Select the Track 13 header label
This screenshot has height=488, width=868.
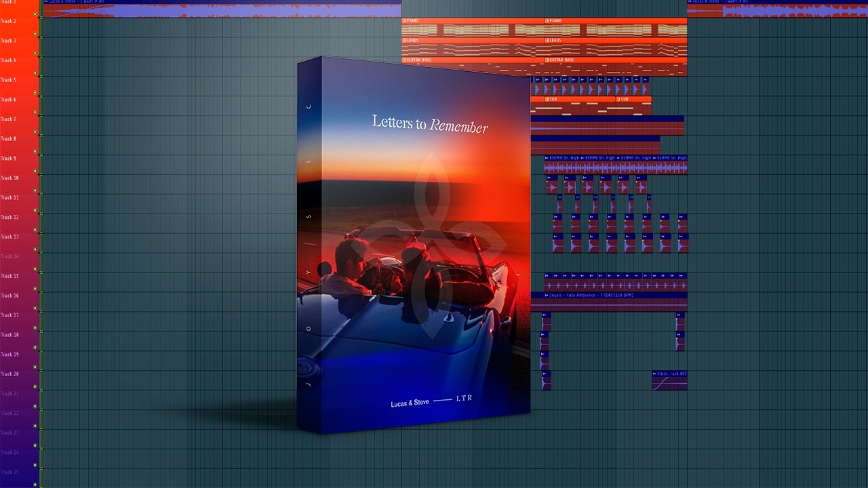tap(9, 237)
